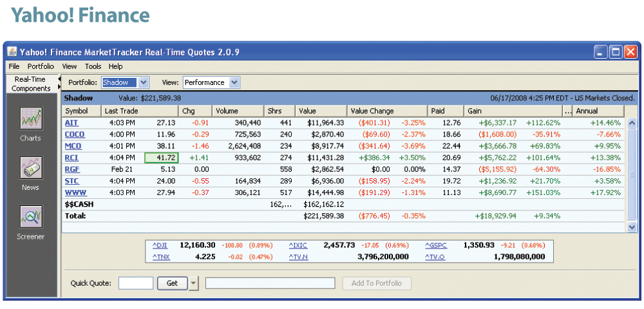Open the Charts component icon
This screenshot has width=644, height=309.
click(x=31, y=118)
